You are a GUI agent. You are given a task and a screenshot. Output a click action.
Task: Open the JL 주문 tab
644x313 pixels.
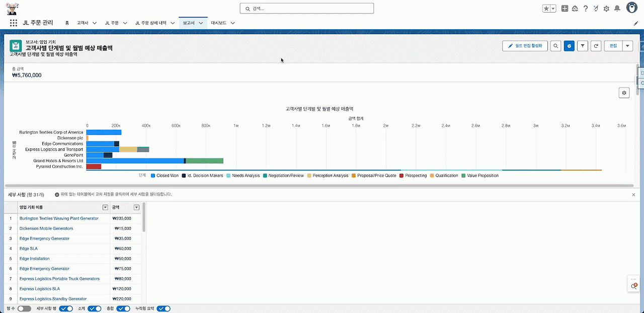(x=112, y=23)
